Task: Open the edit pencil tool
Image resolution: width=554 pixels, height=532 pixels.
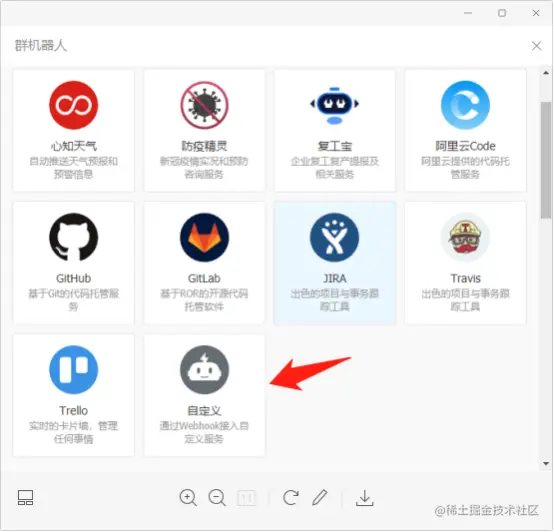Action: point(320,497)
